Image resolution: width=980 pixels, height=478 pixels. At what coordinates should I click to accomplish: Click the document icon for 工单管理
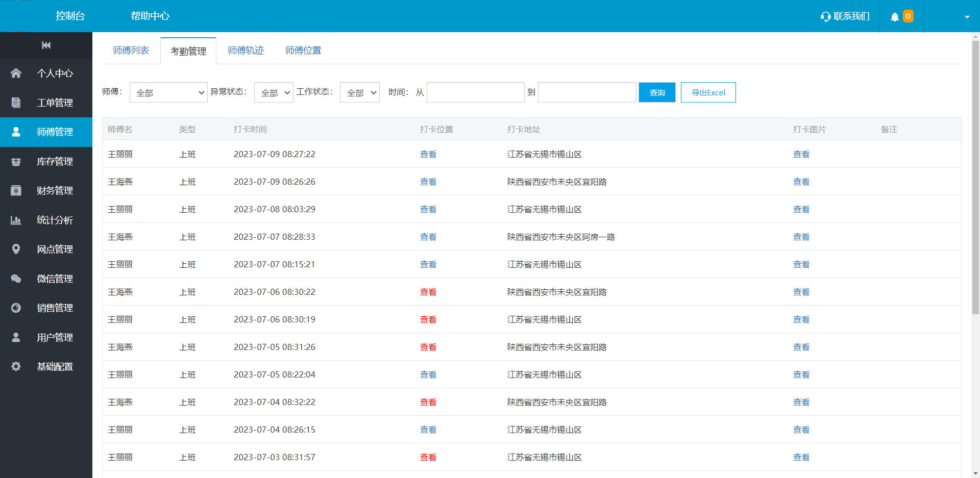click(x=16, y=103)
